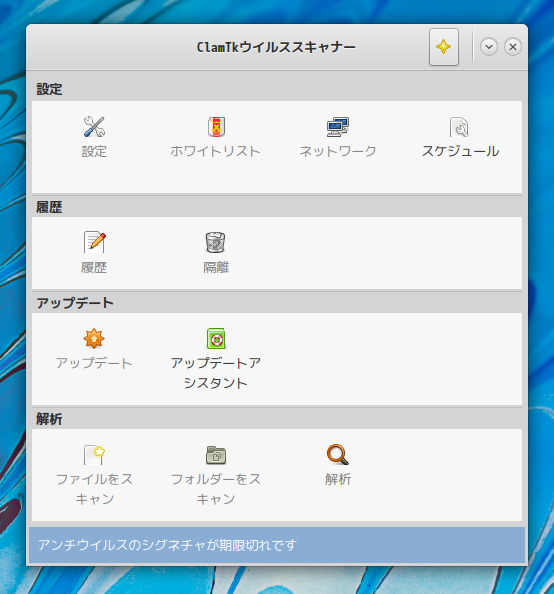The image size is (554, 594).
Task: Click the アップデート section header
Action: [x=75, y=303]
